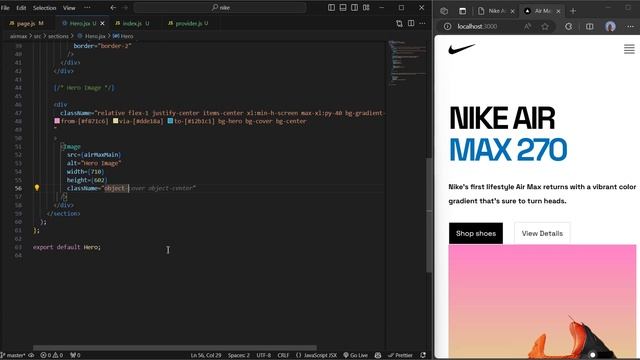Image resolution: width=640 pixels, height=360 pixels.
Task: Toggle the bottom panel layout icon
Action: click(x=343, y=8)
